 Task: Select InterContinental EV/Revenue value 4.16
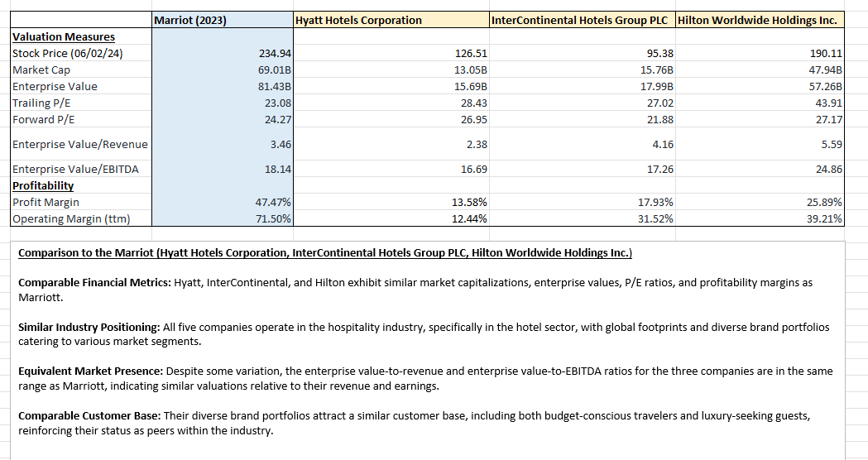coord(583,145)
